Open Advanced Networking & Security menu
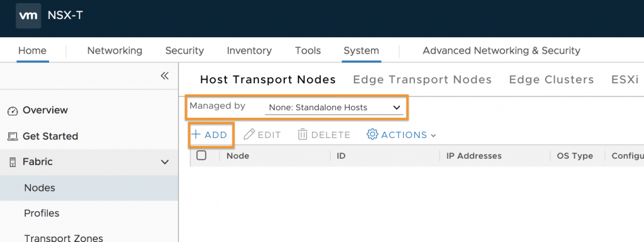Viewport: 644px width, 242px height. (x=501, y=50)
